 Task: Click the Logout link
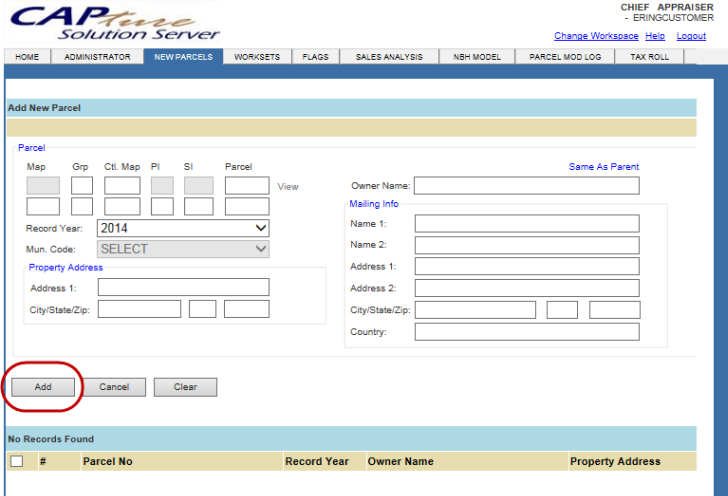point(691,36)
